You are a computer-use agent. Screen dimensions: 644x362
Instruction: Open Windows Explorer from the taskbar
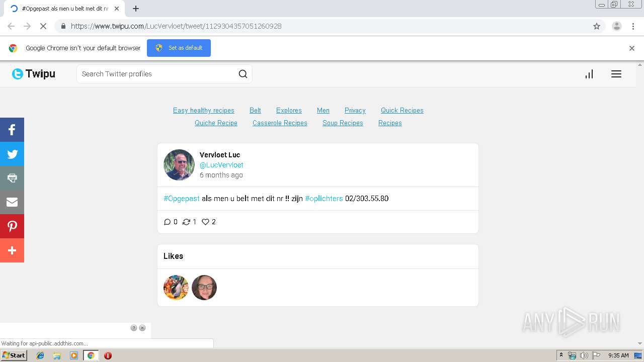[57, 355]
